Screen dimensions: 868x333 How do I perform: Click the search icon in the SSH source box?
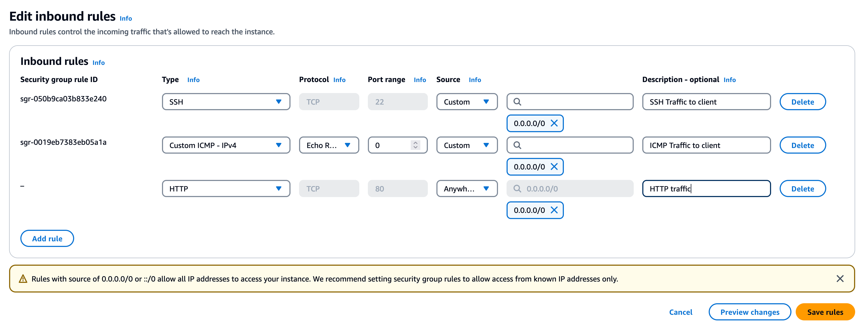(518, 101)
